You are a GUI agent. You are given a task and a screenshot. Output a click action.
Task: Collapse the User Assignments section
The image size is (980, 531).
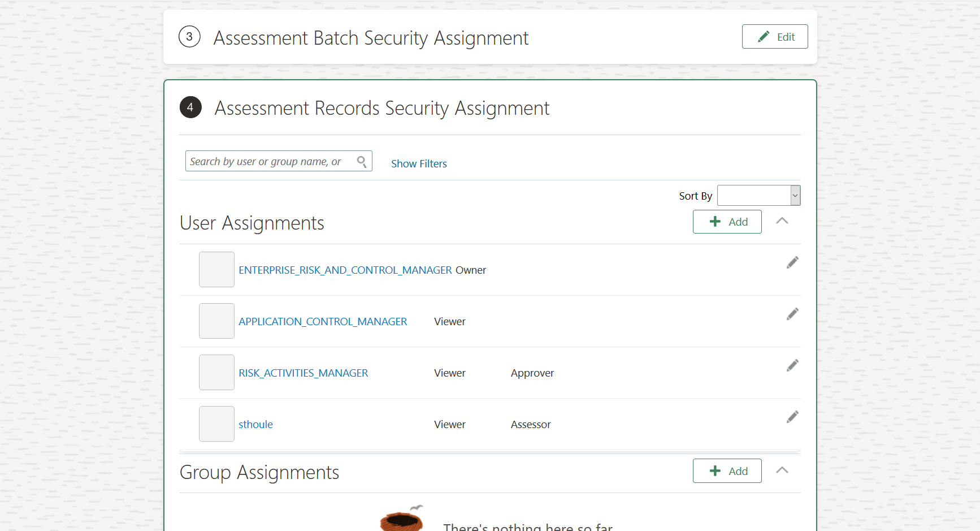point(782,221)
